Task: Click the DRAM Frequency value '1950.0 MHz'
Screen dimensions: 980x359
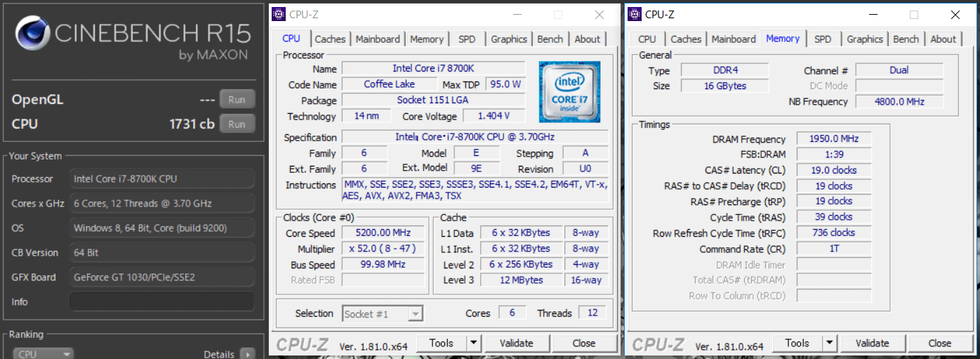Action: point(834,139)
